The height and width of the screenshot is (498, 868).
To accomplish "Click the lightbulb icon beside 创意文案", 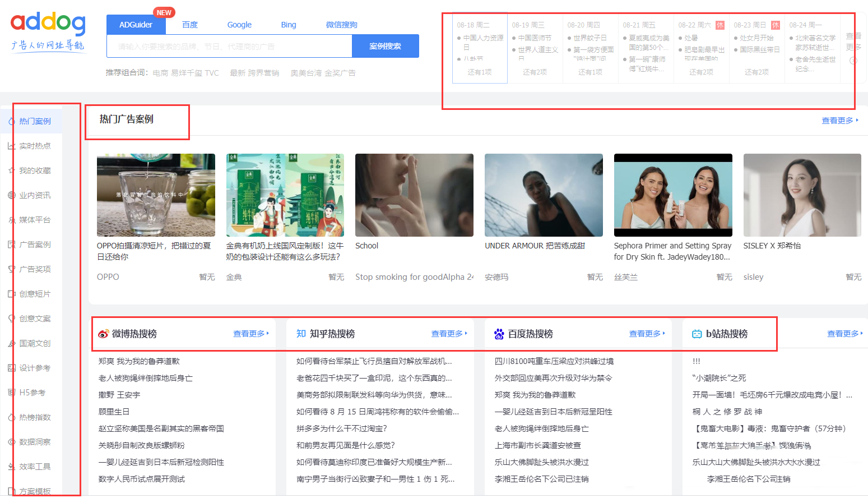I will pos(12,319).
